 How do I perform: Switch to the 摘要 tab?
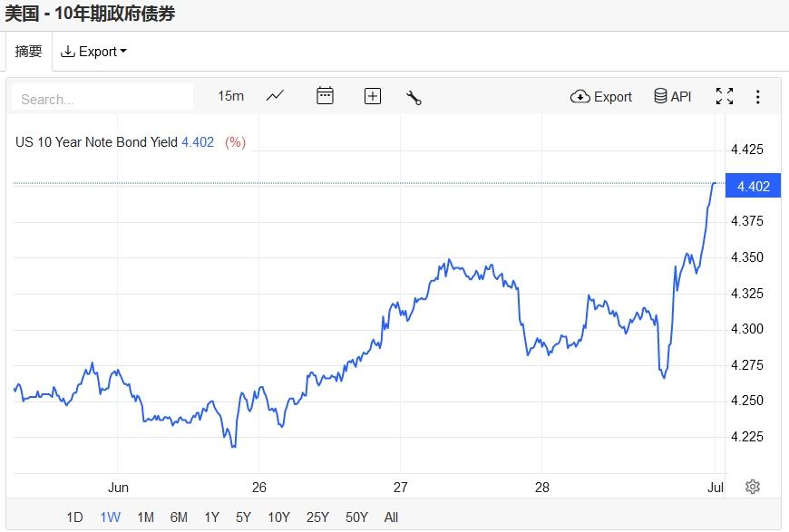29,52
